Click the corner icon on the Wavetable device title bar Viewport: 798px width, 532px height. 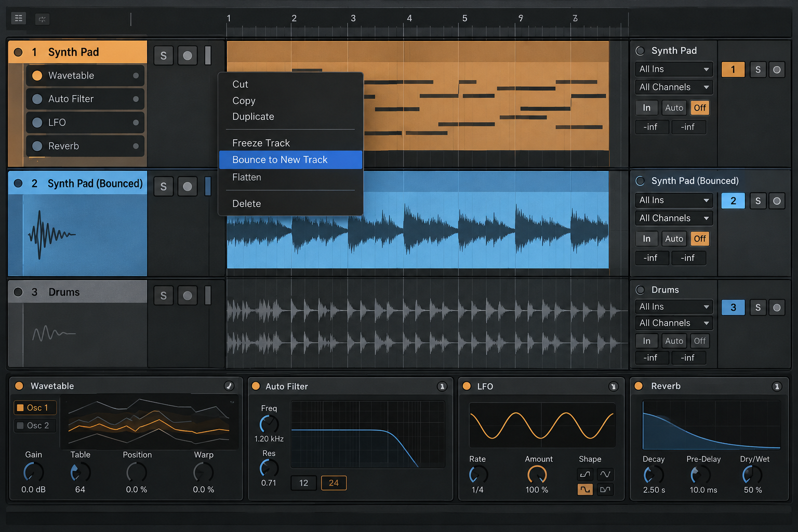pyautogui.click(x=229, y=385)
